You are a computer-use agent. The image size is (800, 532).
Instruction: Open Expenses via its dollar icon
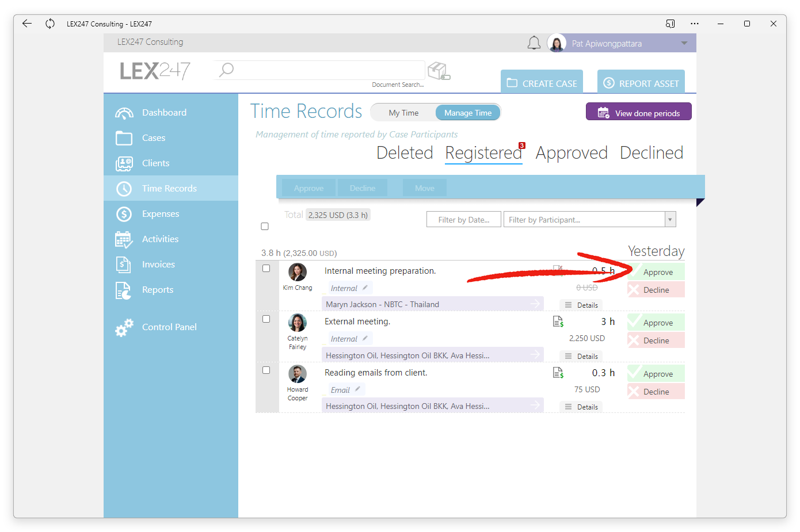[x=124, y=214]
